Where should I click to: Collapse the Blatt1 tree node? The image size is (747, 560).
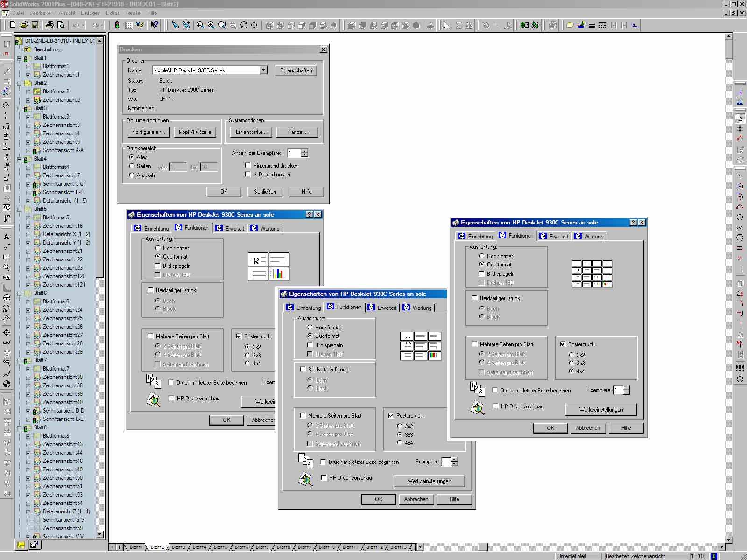(20, 58)
